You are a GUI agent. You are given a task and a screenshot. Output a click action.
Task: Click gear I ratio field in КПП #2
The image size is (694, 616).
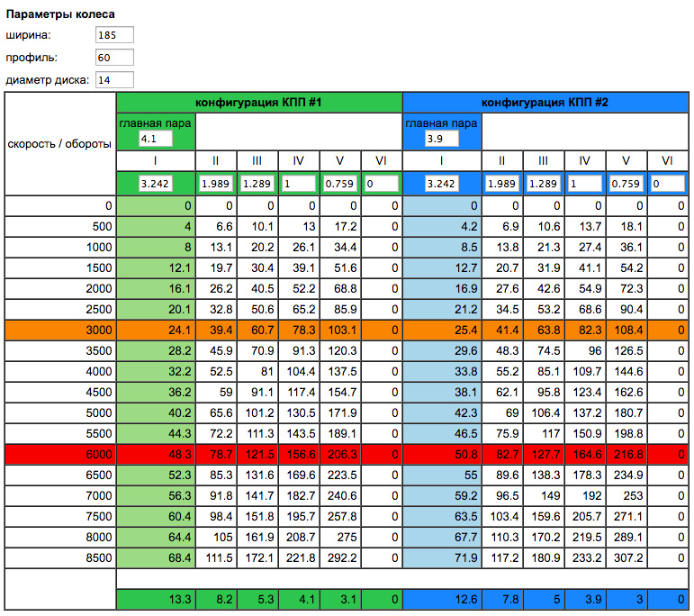pos(442,184)
